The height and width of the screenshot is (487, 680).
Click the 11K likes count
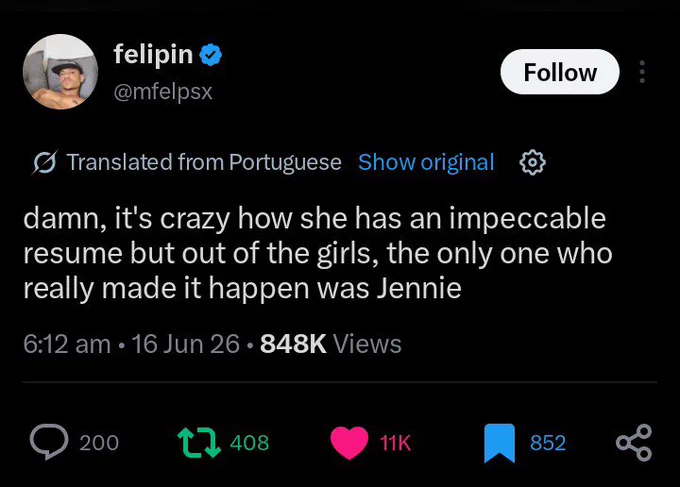tap(395, 443)
